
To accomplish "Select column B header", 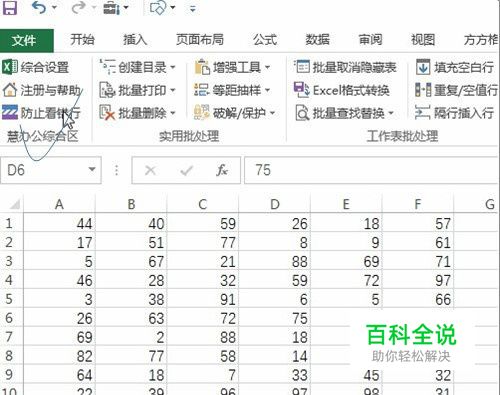I will (x=131, y=204).
